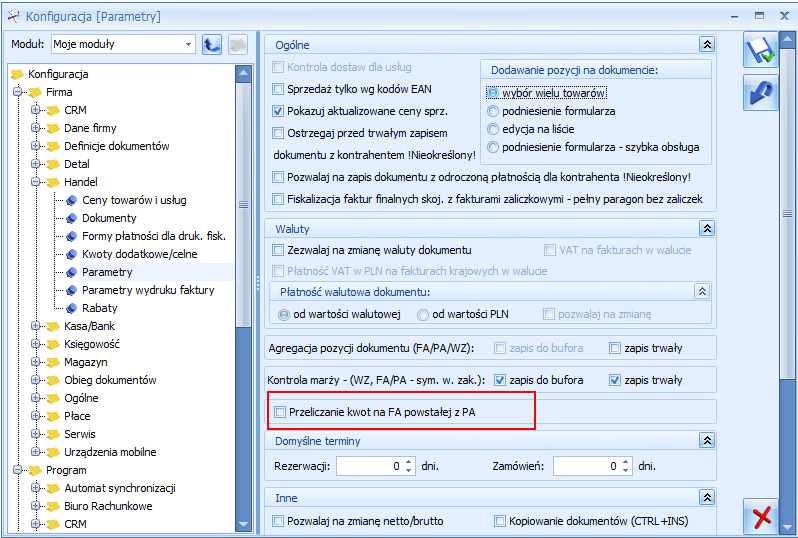The width and height of the screenshot is (798, 538).
Task: Enable Ostrzegaj przed trwałym zapisem checkbox
Action: pyautogui.click(x=278, y=133)
